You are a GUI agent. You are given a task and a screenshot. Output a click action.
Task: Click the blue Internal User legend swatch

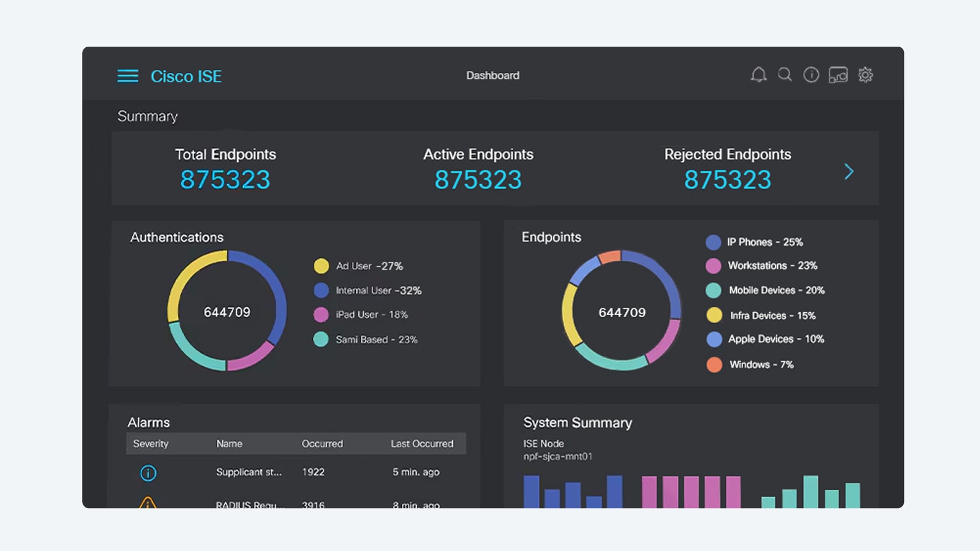(x=321, y=290)
